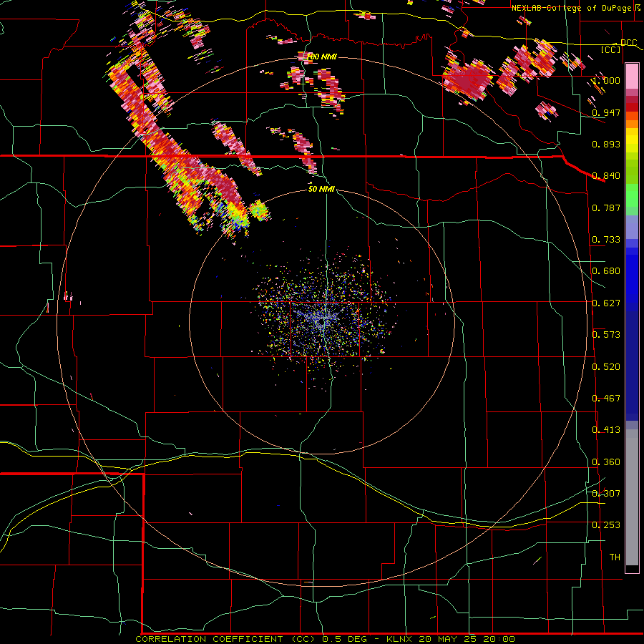Image resolution: width=644 pixels, height=644 pixels.
Task: Click the 0.840 color scale value
Action: click(606, 176)
